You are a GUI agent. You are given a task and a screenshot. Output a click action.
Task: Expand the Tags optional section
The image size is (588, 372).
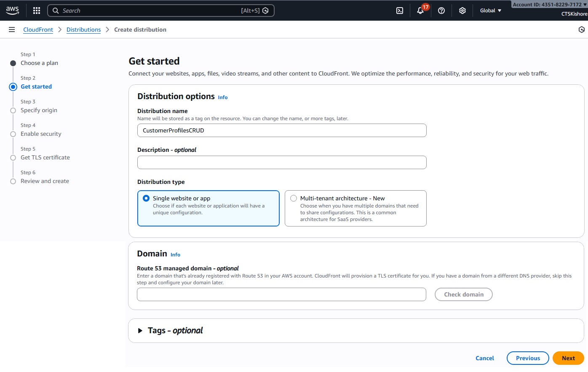[x=140, y=331]
